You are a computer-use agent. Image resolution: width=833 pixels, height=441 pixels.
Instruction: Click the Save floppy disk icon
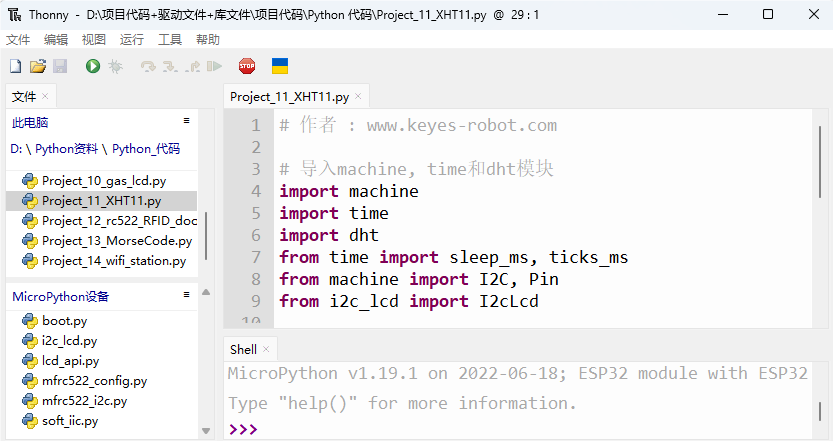60,66
